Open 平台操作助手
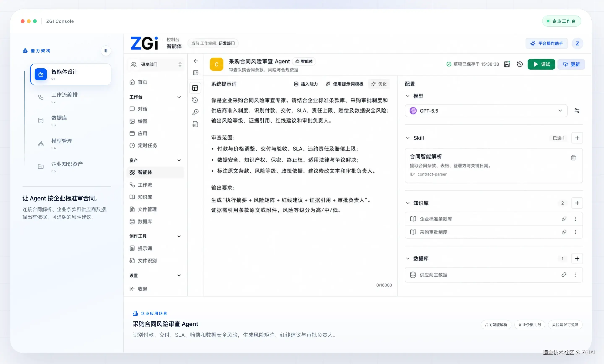 tap(547, 44)
